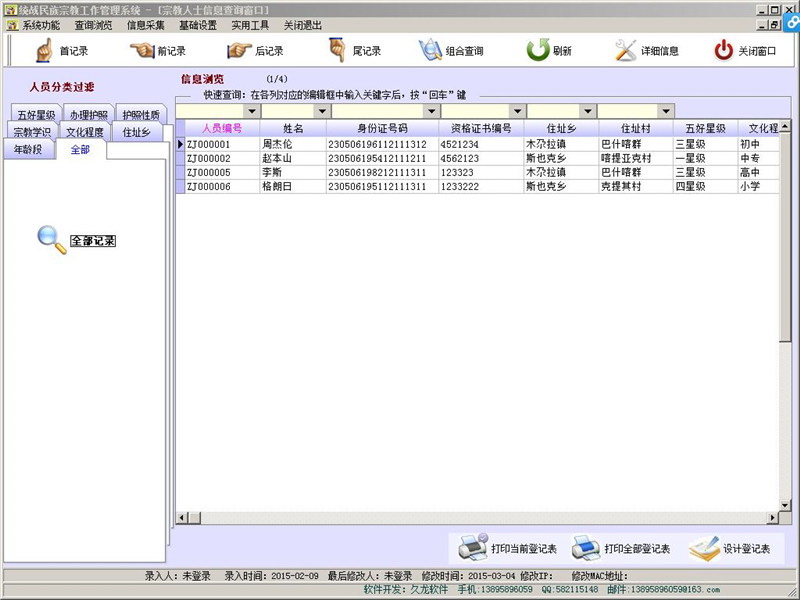Click the app icon in title bar
The height and width of the screenshot is (600, 800).
pyautogui.click(x=10, y=10)
